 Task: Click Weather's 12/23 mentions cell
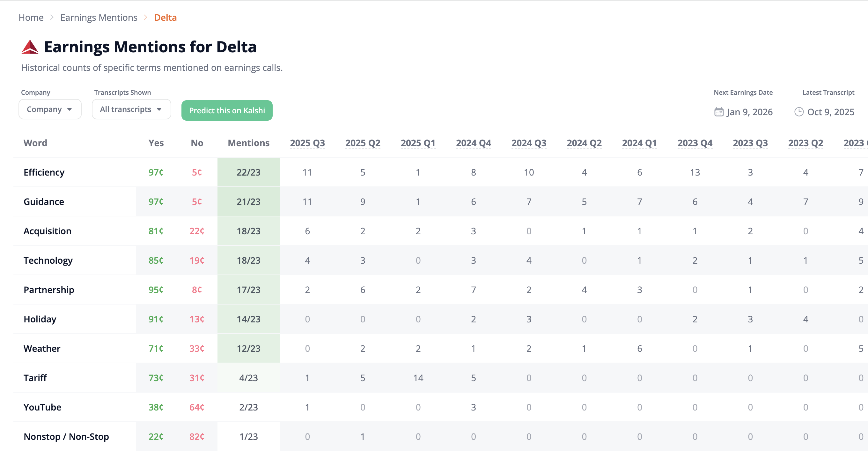tap(249, 349)
